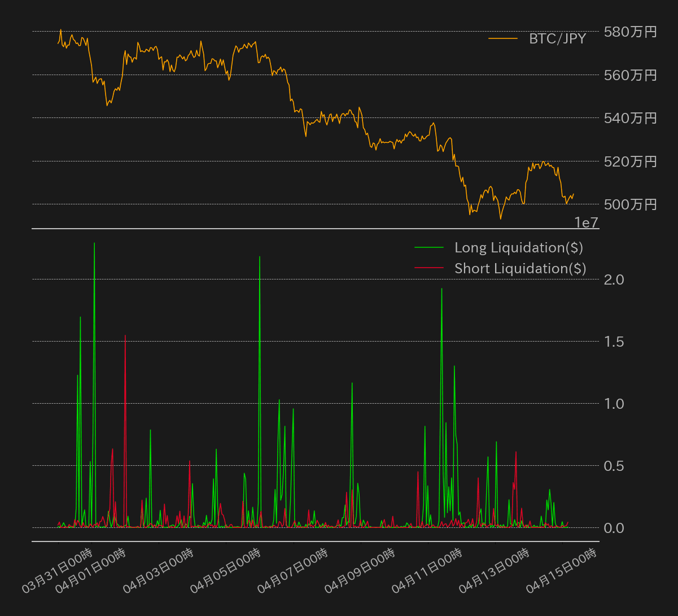Click the Long Liquidation($) legend label

click(x=518, y=247)
